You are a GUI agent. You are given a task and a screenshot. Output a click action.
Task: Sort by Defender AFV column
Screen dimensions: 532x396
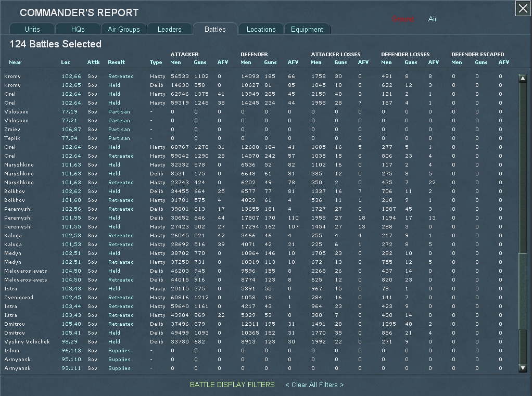[x=293, y=62]
